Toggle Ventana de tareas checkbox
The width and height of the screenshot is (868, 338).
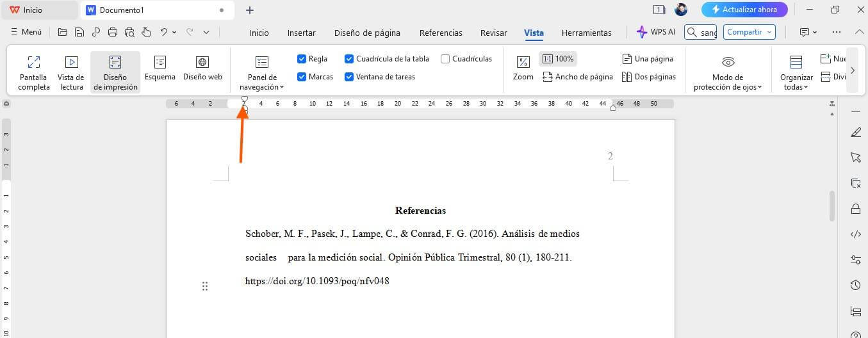tap(349, 77)
